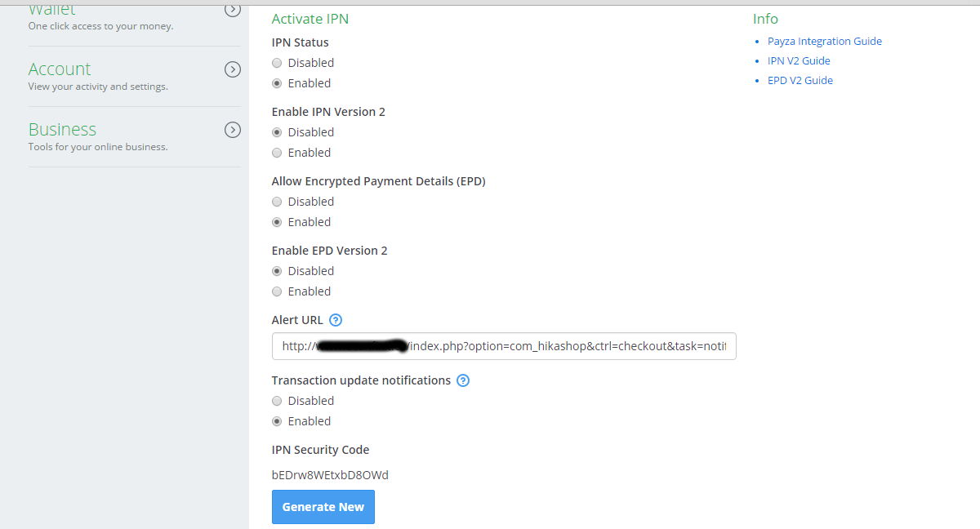The height and width of the screenshot is (529, 980).
Task: Expand the Business section arrow
Action: (x=233, y=130)
